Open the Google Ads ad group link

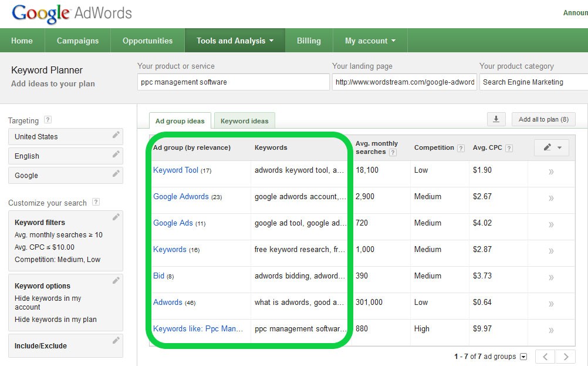click(173, 223)
